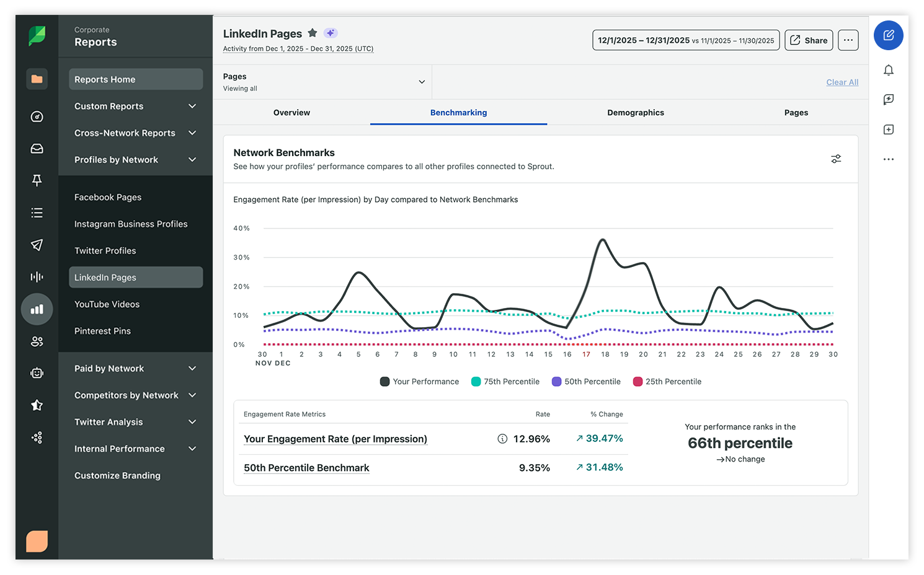
Task: Click the bot automation icon in the sidebar
Action: coord(37,373)
